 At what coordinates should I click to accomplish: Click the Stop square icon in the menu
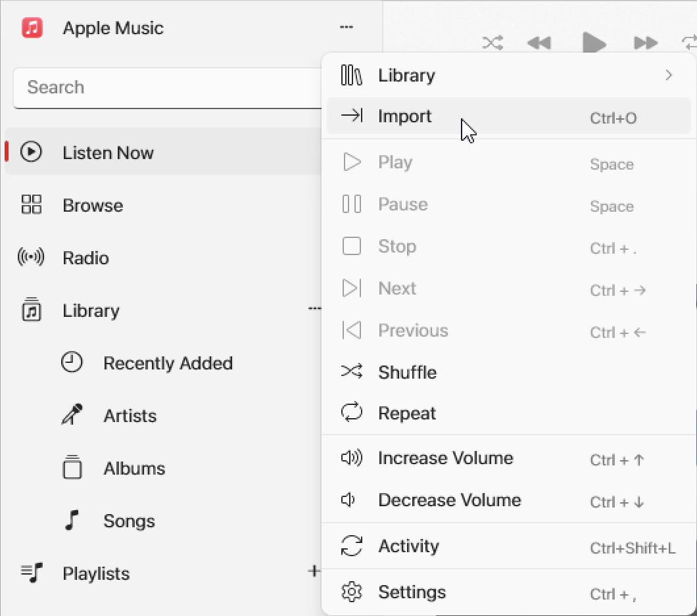tap(352, 246)
